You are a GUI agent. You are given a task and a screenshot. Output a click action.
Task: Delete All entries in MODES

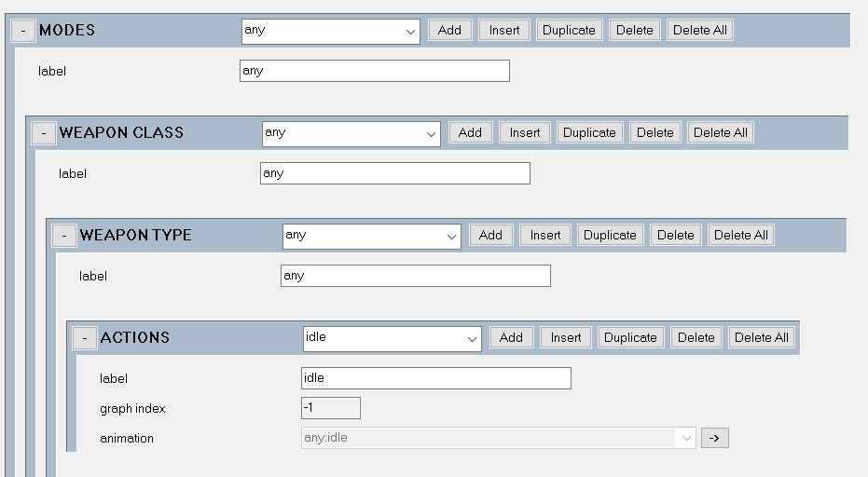700,30
